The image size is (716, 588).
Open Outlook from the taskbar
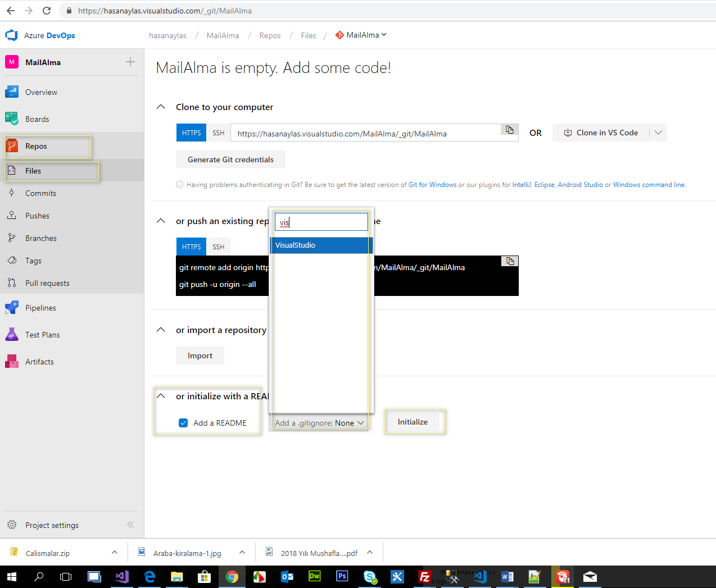287,577
